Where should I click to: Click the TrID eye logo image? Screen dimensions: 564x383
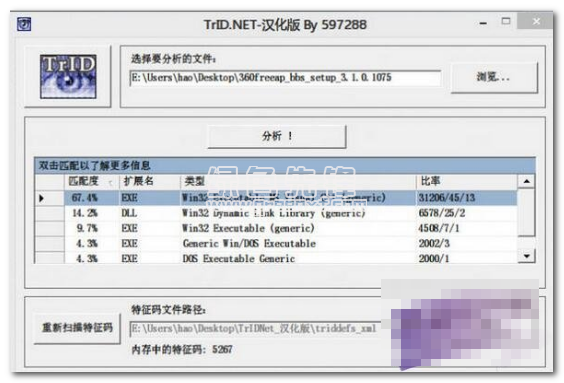coord(68,76)
